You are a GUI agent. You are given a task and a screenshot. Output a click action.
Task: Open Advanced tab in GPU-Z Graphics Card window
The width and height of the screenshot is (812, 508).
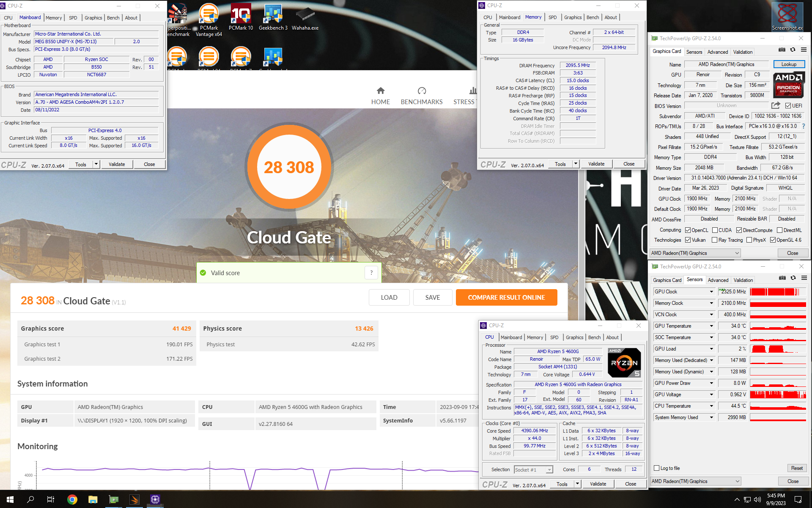point(718,52)
